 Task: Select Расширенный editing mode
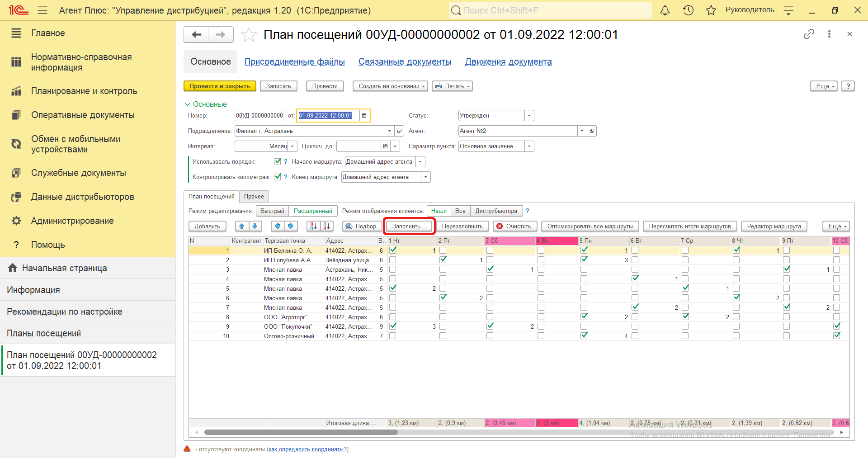[x=313, y=211]
